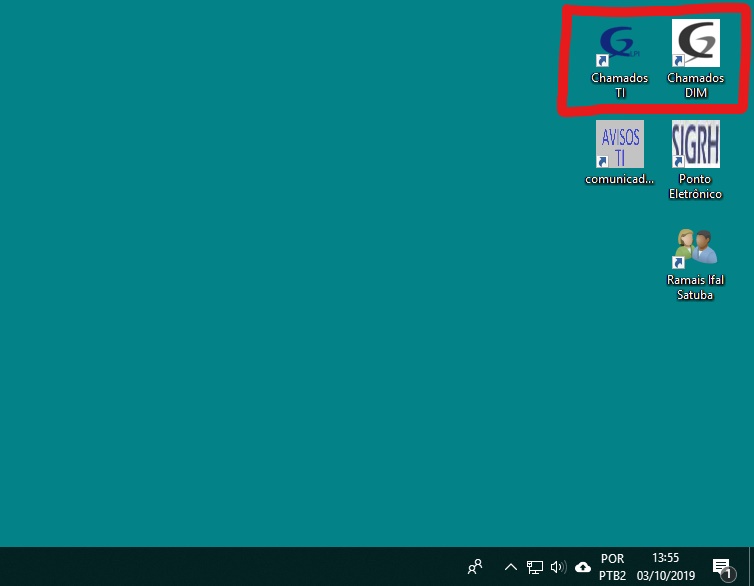Click the 'Ponto Eletrônico' label text
This screenshot has width=754, height=586.
click(x=695, y=187)
